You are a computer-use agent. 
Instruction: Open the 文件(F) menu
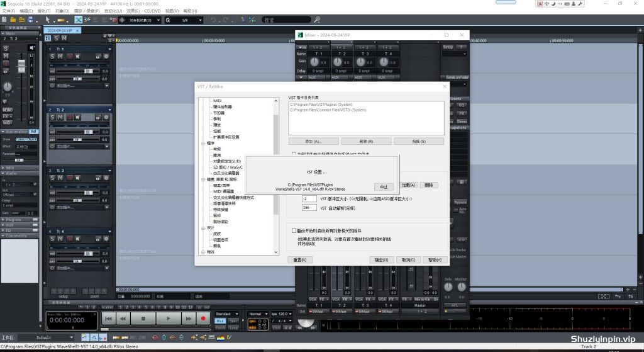[x=9, y=11]
